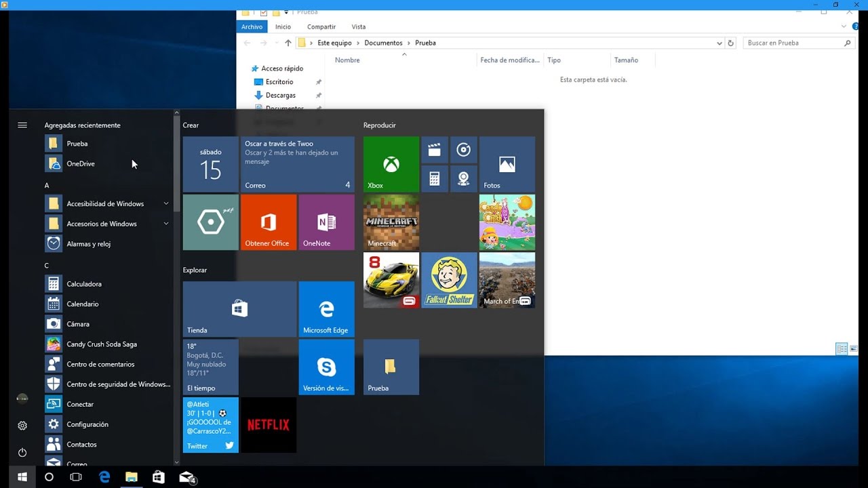Open Task View on the taskbar
The image size is (868, 488).
pos(76,477)
